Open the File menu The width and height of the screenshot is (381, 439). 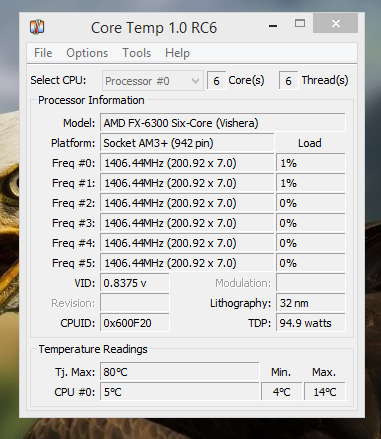pos(43,53)
